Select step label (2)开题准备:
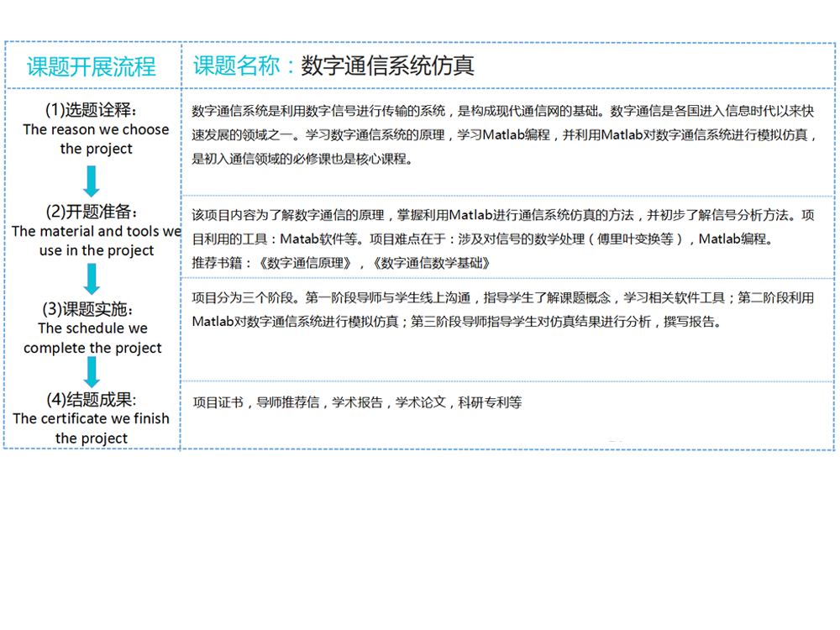Viewport: 840px width, 630px height. (92, 211)
